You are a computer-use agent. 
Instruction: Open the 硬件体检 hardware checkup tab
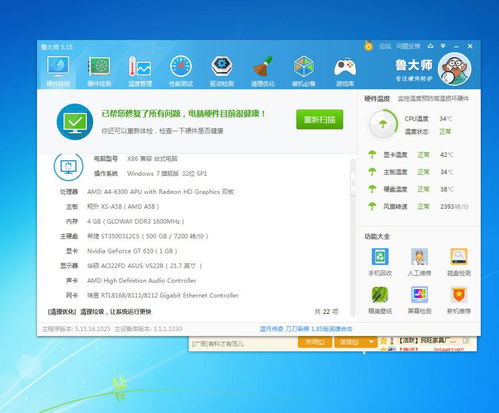pos(58,71)
